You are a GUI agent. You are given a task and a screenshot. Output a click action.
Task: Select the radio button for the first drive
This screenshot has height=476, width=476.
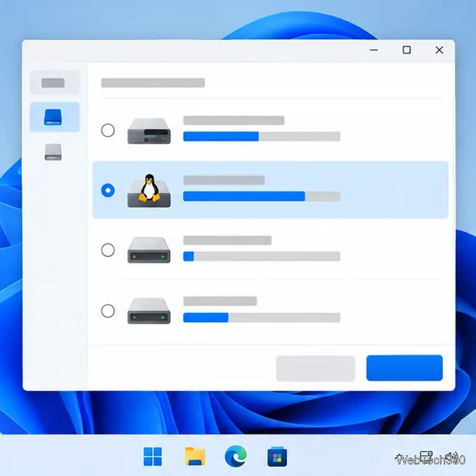[108, 130]
